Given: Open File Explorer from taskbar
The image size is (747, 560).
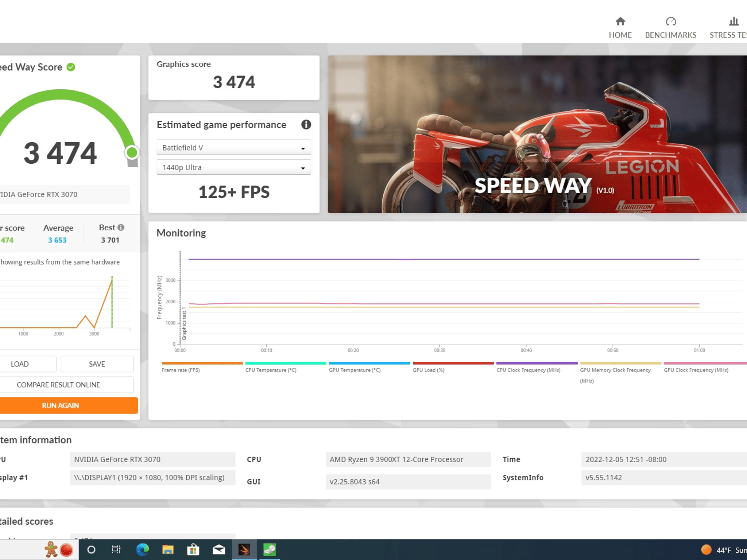Looking at the screenshot, I should 168,549.
